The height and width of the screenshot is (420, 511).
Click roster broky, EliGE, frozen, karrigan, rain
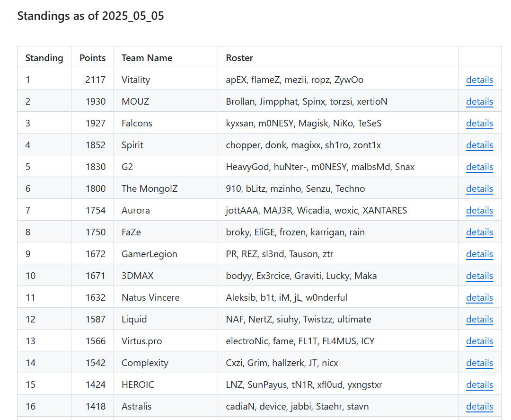coord(295,232)
